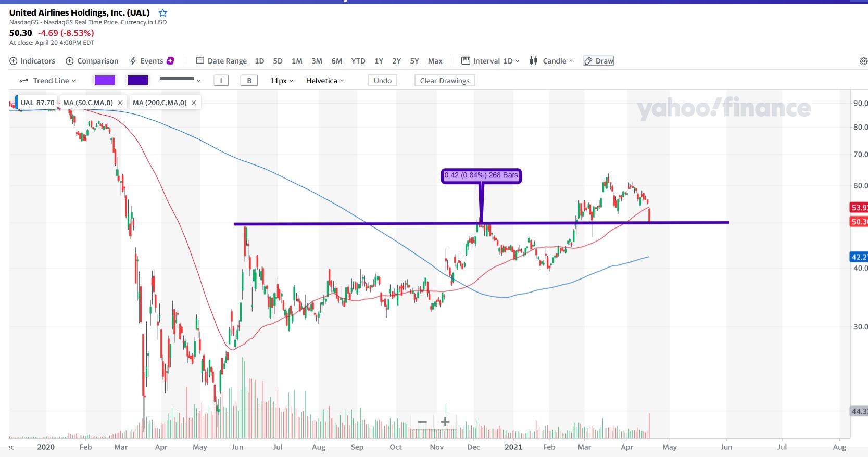Open the Comparison tool
This screenshot has height=457, width=868.
coord(92,61)
